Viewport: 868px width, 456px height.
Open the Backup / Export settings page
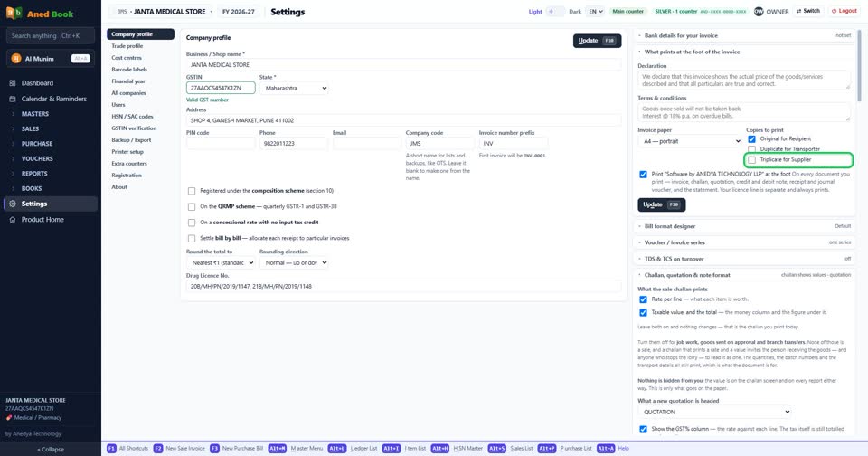[x=141, y=140]
